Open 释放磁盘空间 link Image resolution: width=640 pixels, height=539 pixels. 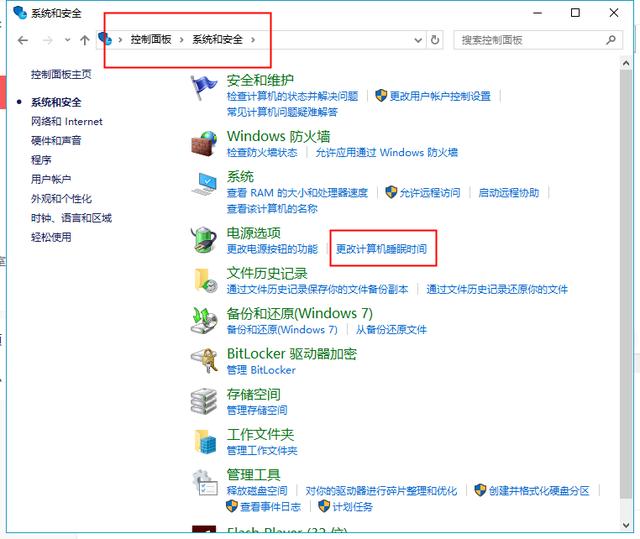coord(257,490)
